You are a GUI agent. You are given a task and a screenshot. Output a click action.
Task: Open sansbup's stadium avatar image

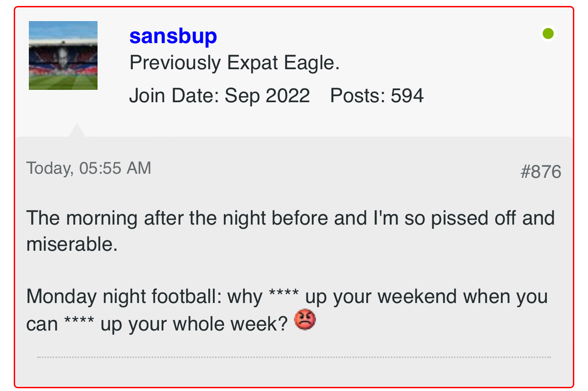coord(63,55)
